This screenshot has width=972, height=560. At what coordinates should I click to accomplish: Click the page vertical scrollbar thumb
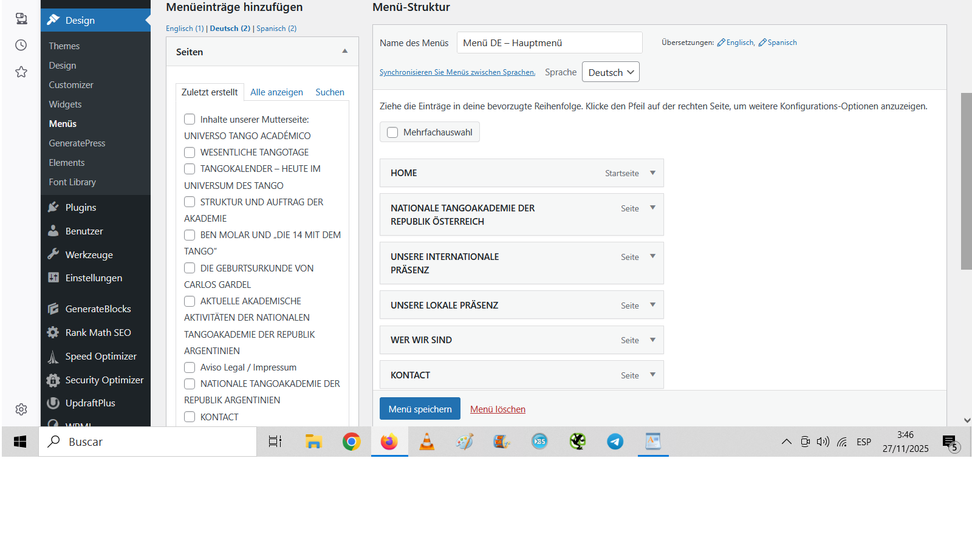click(x=966, y=181)
